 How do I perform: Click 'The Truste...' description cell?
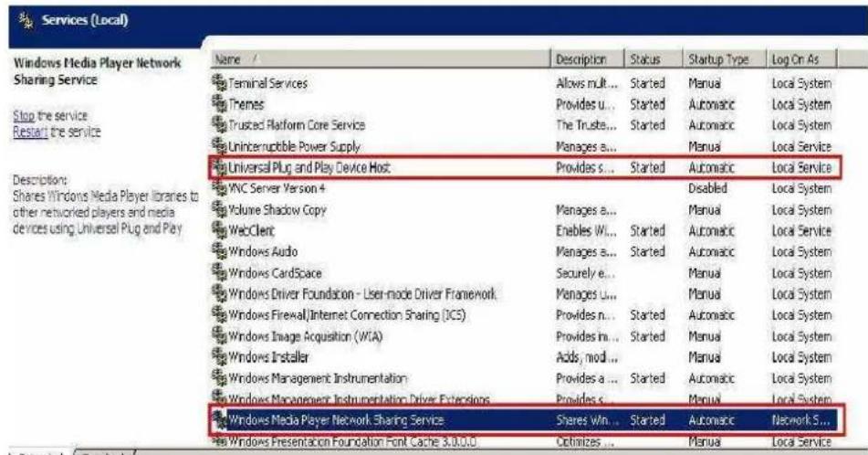click(x=586, y=125)
